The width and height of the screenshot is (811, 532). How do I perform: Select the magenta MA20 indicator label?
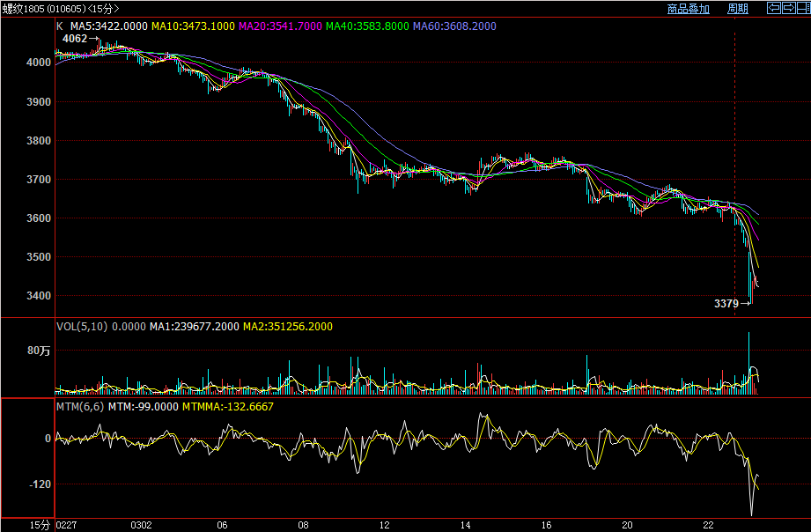pyautogui.click(x=280, y=26)
